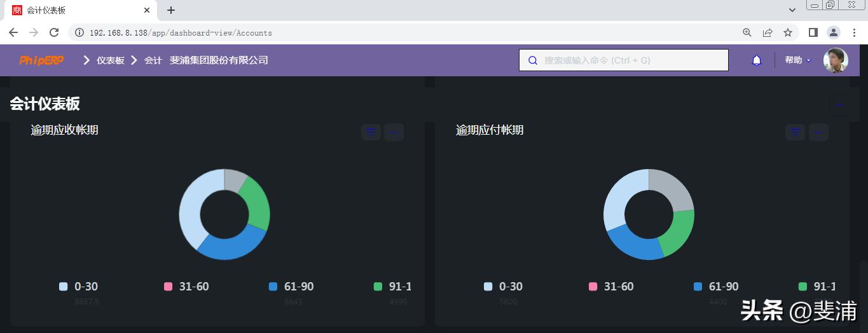
Task: Click the PhipERP logo
Action: point(42,60)
